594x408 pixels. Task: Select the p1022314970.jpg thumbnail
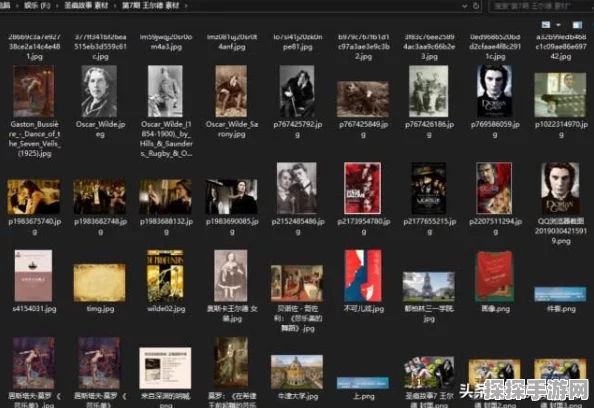click(560, 95)
